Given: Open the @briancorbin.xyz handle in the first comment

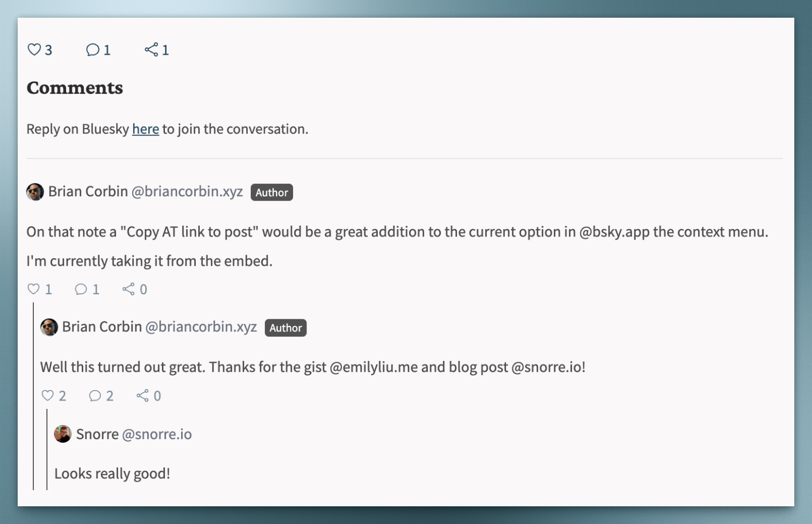Looking at the screenshot, I should pos(187,192).
